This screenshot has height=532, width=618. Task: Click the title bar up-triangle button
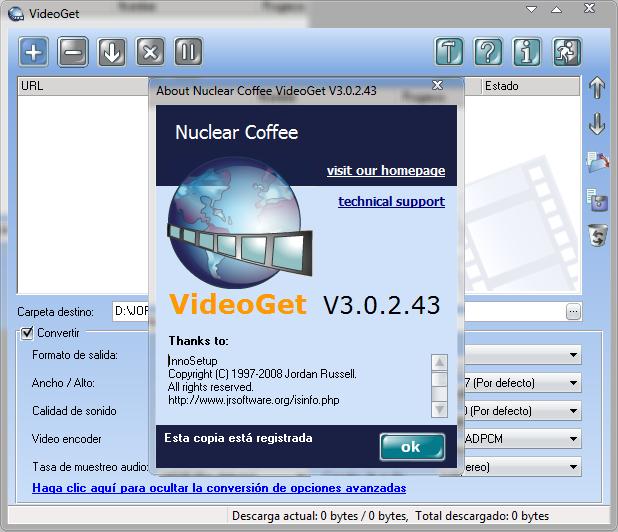click(557, 9)
